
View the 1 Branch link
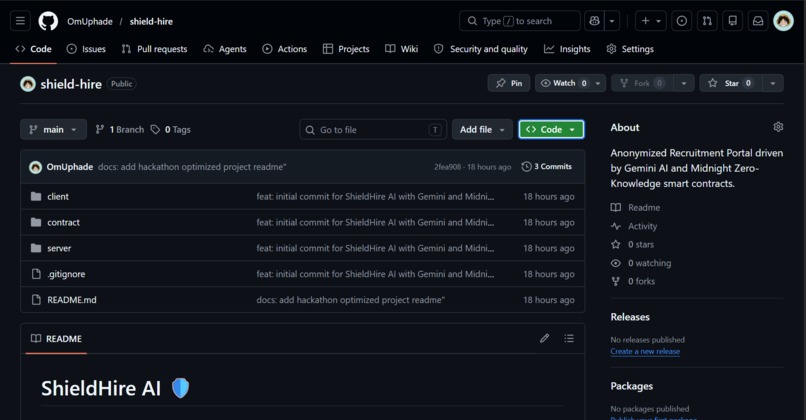(120, 130)
